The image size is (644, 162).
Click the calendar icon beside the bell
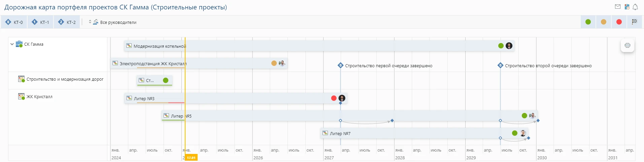pyautogui.click(x=627, y=7)
